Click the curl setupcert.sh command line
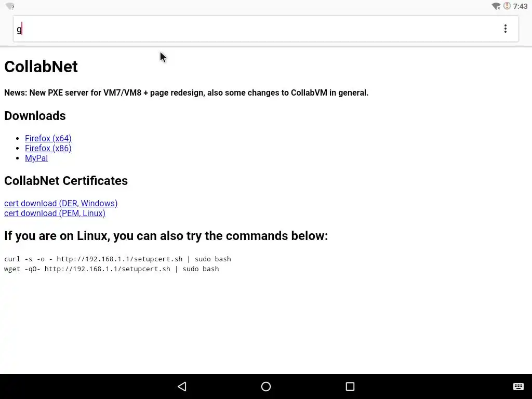The height and width of the screenshot is (399, 532). pyautogui.click(x=117, y=259)
